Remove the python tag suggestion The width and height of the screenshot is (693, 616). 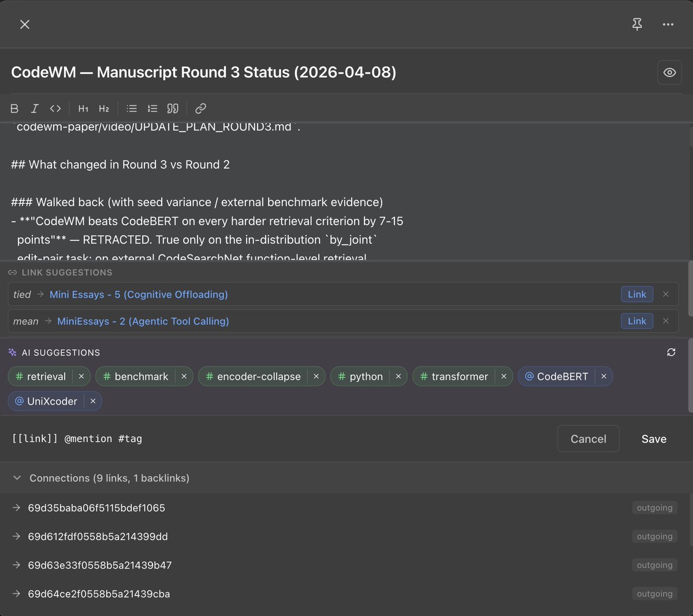click(398, 376)
